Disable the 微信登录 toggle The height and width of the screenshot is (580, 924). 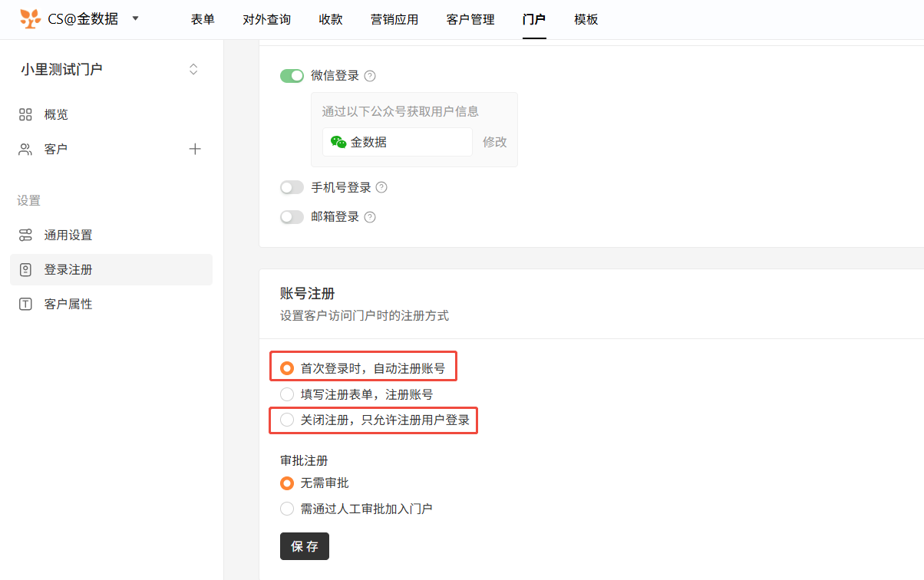pos(292,76)
